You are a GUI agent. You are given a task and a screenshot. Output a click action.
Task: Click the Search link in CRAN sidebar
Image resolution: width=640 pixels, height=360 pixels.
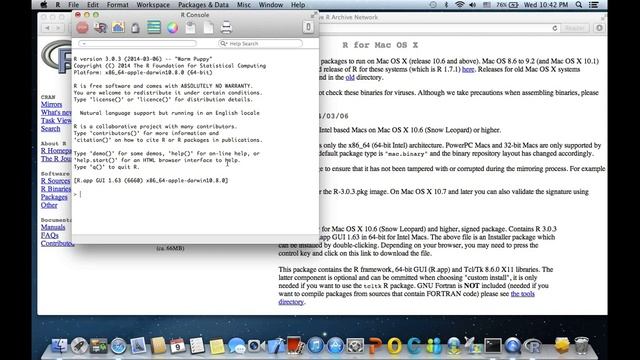coord(51,129)
